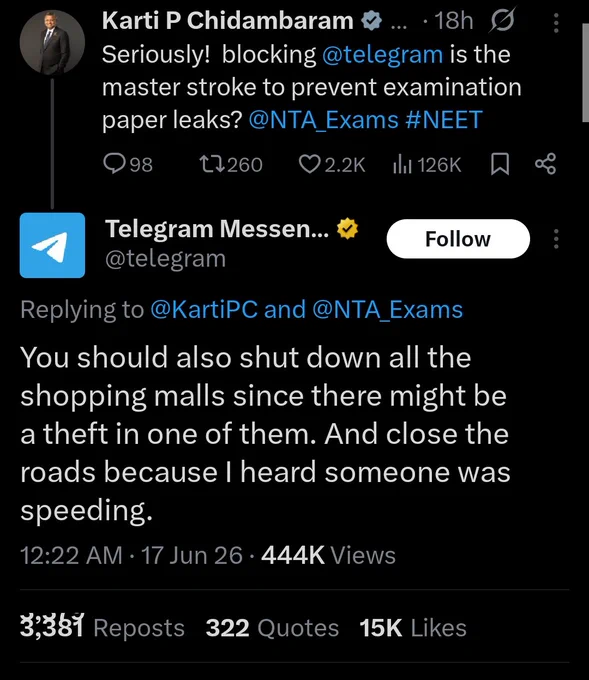The image size is (589, 680).
Task: Open Telegram's gold verified badge
Action: tap(347, 229)
